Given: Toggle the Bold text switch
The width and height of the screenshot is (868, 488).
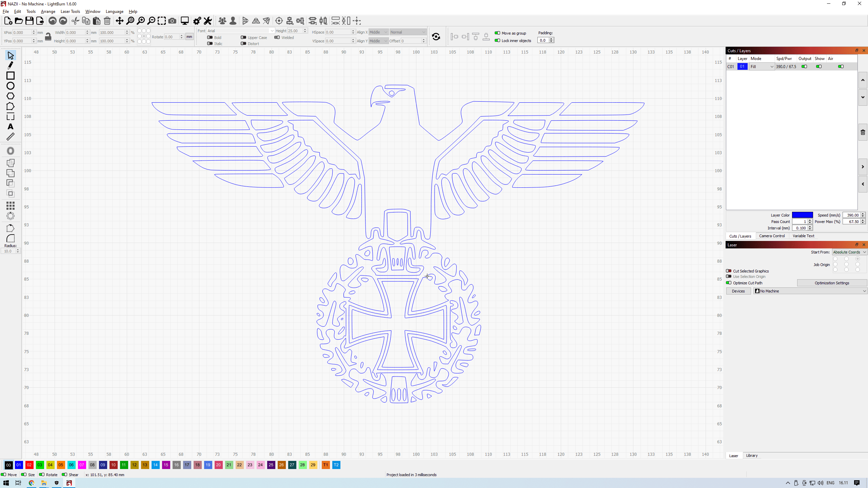Looking at the screenshot, I should [x=210, y=38].
